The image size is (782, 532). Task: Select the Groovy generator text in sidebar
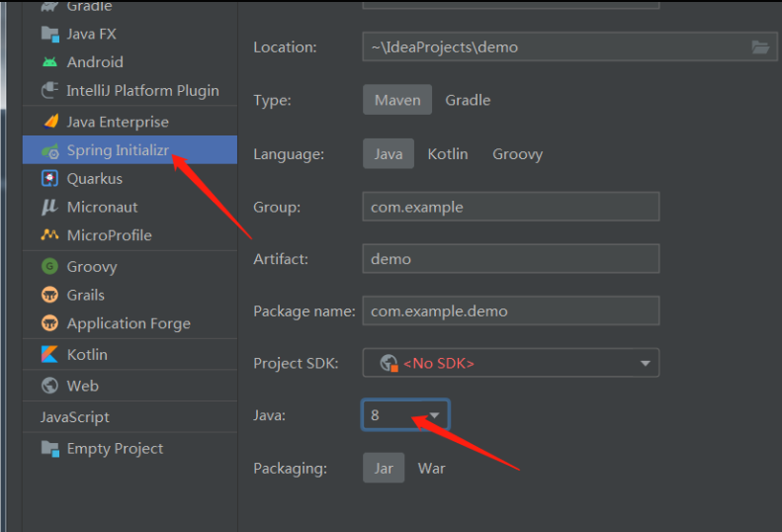[x=92, y=267]
